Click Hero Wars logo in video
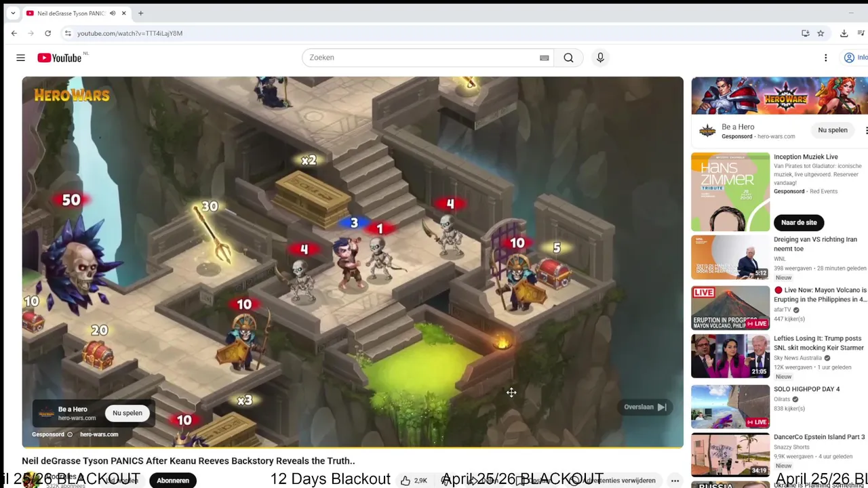This screenshot has height=488, width=868. 72,95
